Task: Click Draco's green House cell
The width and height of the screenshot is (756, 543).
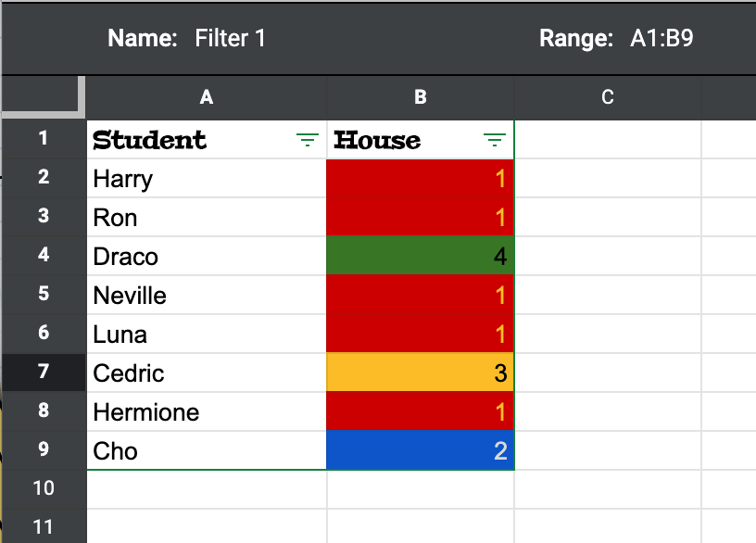Action: tap(421, 256)
